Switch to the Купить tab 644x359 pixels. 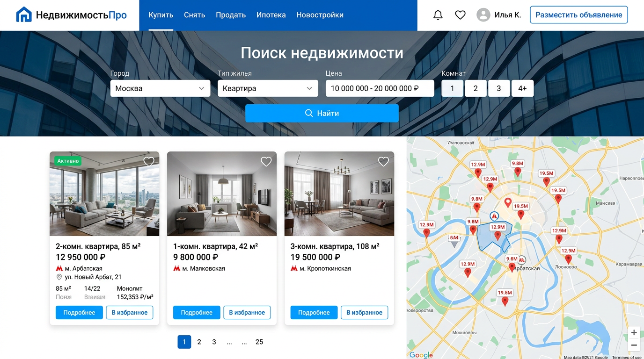coord(161,15)
